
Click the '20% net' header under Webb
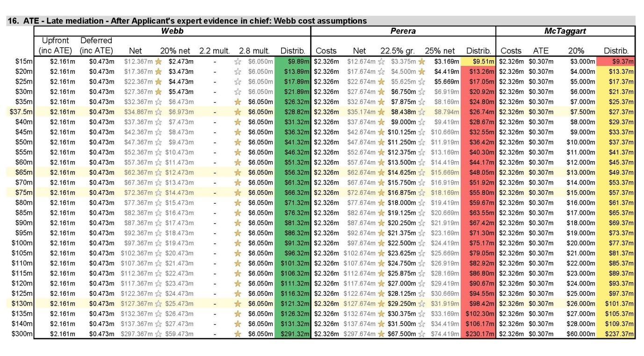(175, 50)
